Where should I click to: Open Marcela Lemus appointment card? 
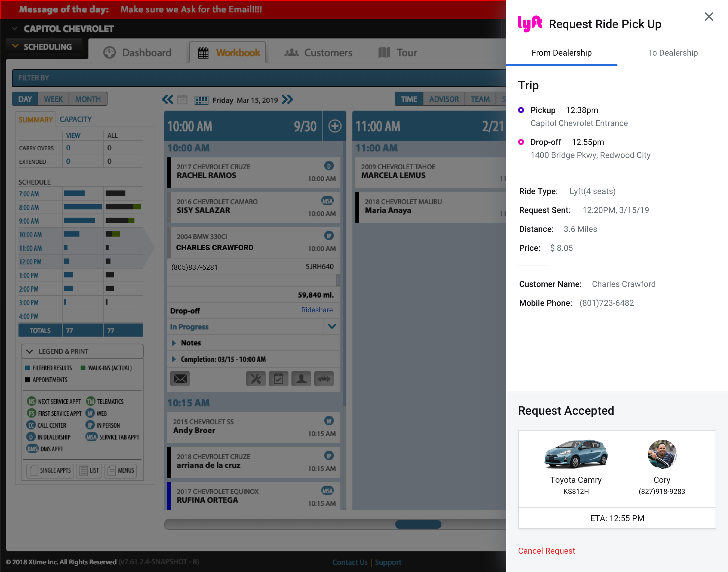pyautogui.click(x=431, y=172)
